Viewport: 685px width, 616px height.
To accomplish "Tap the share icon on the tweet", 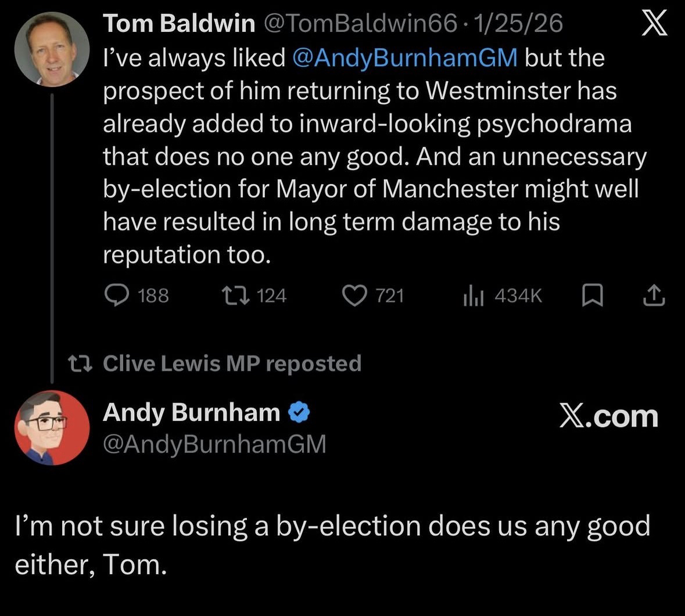I will [x=654, y=296].
